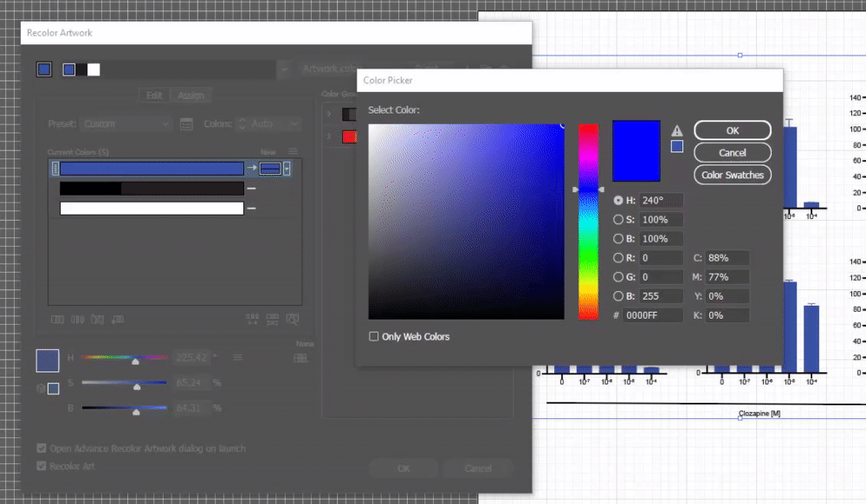Click inside the Select Color saturation field
The width and height of the screenshot is (866, 504).
pos(466,222)
